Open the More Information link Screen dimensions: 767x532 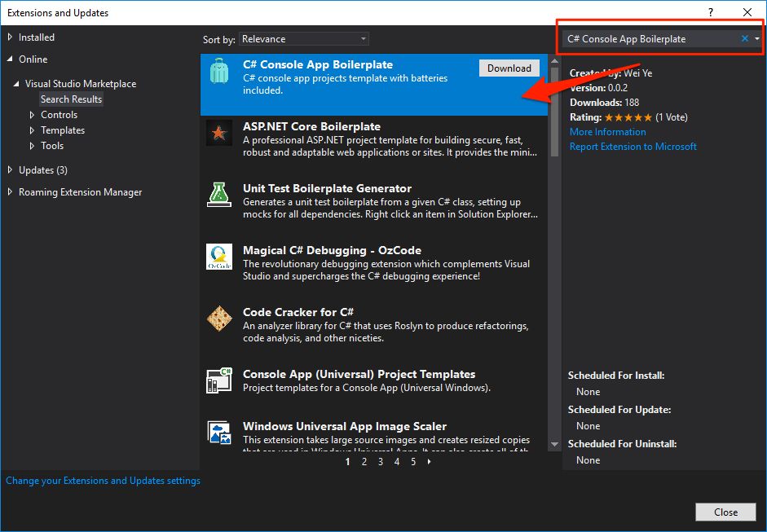[x=607, y=132]
